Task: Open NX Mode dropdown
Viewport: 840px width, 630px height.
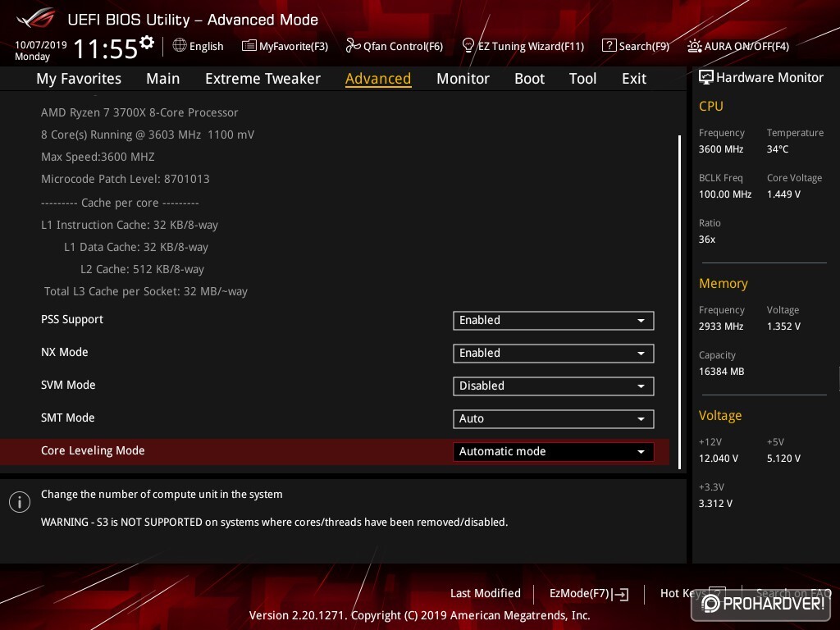Action: pyautogui.click(x=554, y=353)
